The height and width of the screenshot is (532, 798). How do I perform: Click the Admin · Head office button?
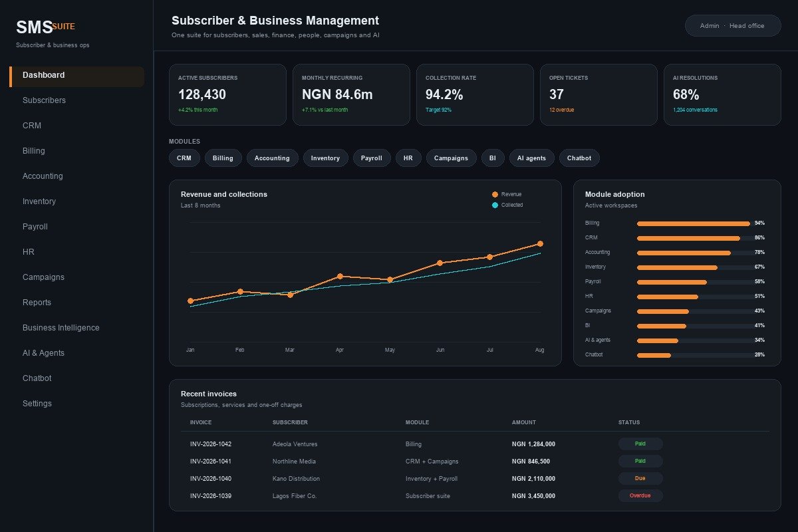click(733, 25)
